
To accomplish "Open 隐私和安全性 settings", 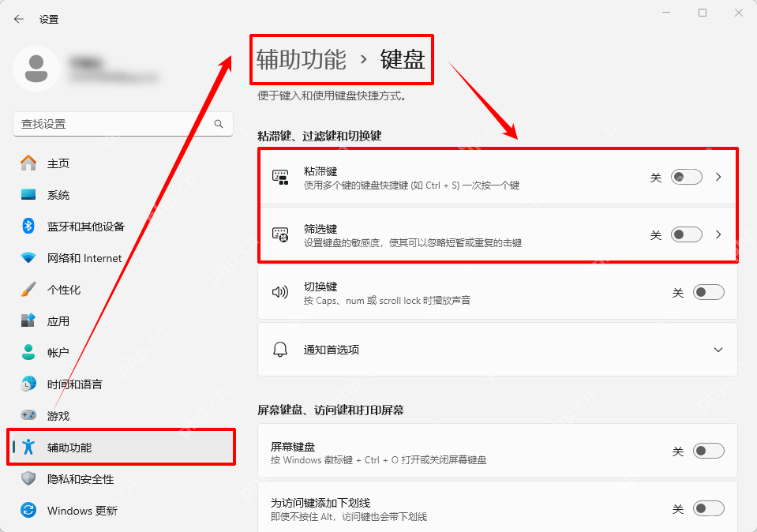I will (x=123, y=479).
